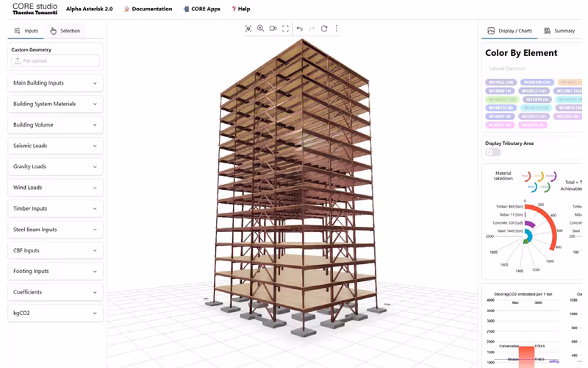Click the Alpha Asterisk 2.0 title
The image size is (588, 368).
89,9
